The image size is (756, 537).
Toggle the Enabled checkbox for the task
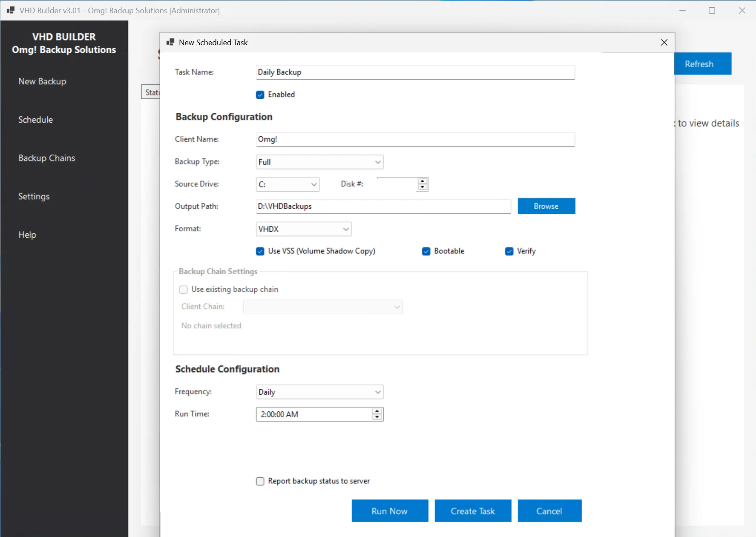(x=260, y=95)
